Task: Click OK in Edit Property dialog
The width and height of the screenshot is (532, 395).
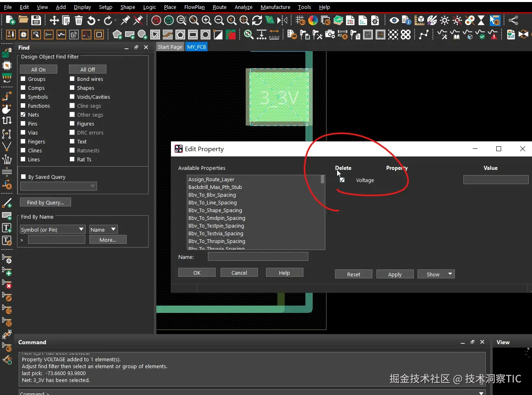Action: (x=197, y=273)
